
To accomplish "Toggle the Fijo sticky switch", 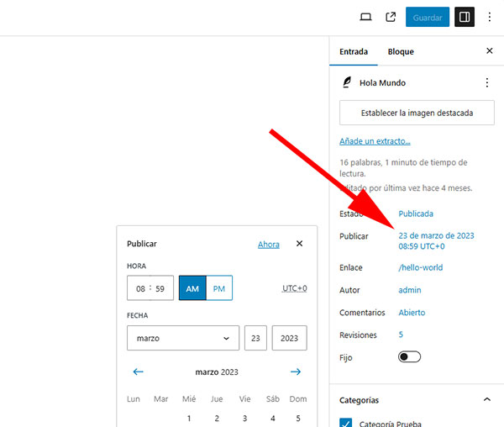I will (x=409, y=357).
